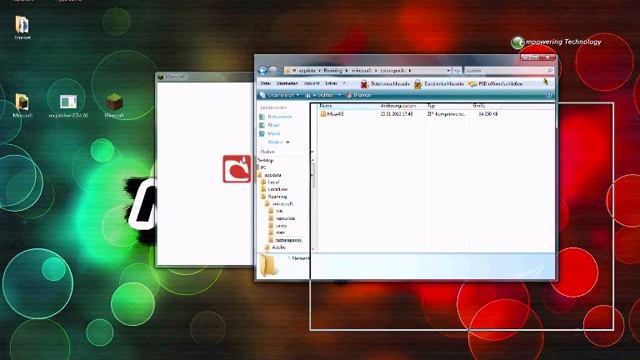Select the ZIP file row in the file list
Screen dimensions: 640x360
click(409, 114)
